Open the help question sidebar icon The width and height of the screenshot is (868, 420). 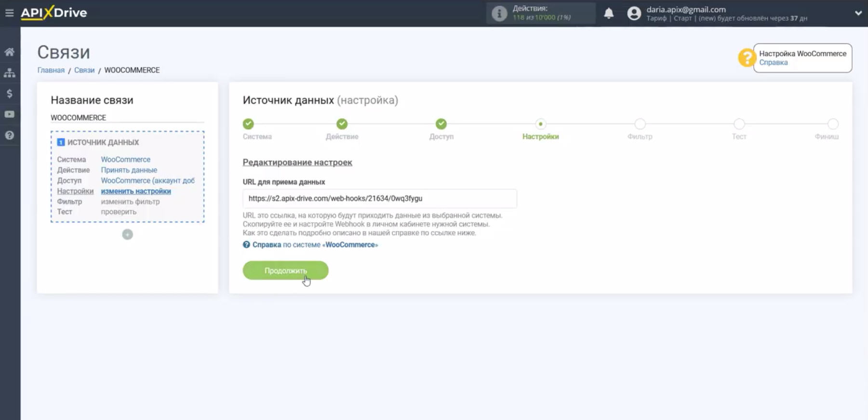(x=10, y=135)
